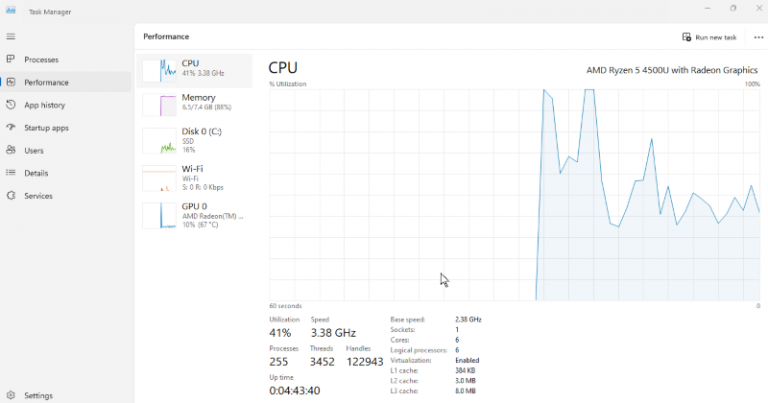Image resolution: width=768 pixels, height=403 pixels.
Task: Select the CPU resource panel
Action: 195,69
